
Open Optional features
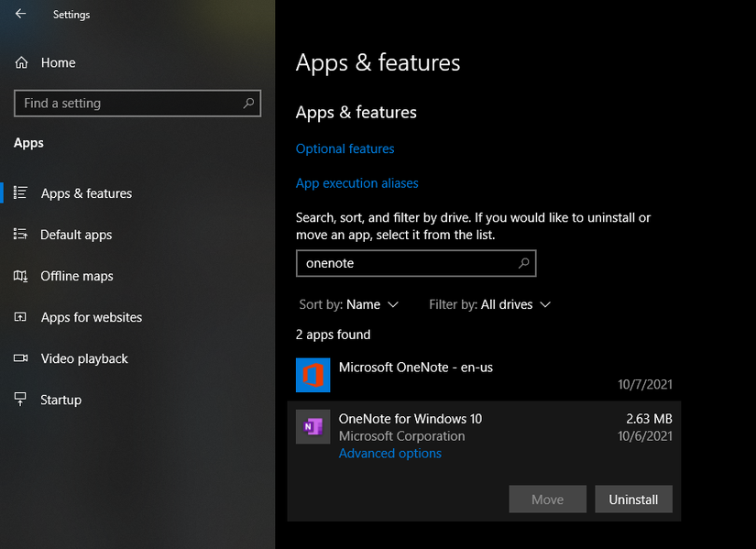(345, 148)
